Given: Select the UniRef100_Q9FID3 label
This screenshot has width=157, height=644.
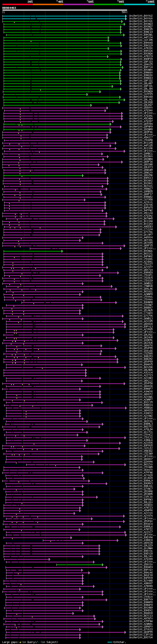Looking at the screenshot, I should (141, 62).
